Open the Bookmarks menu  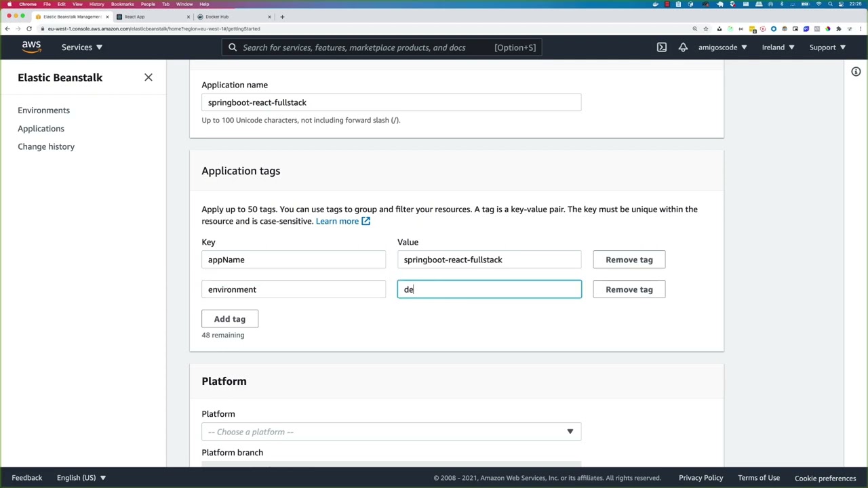tap(123, 4)
